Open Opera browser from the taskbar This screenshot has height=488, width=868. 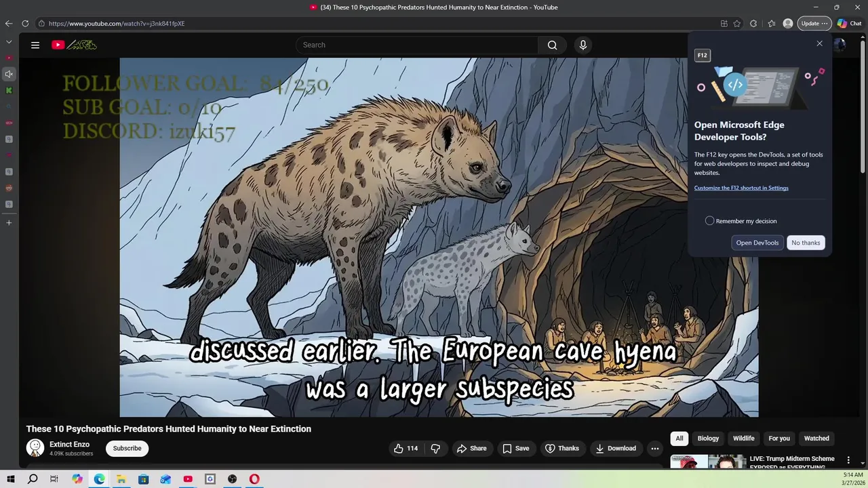(x=254, y=479)
